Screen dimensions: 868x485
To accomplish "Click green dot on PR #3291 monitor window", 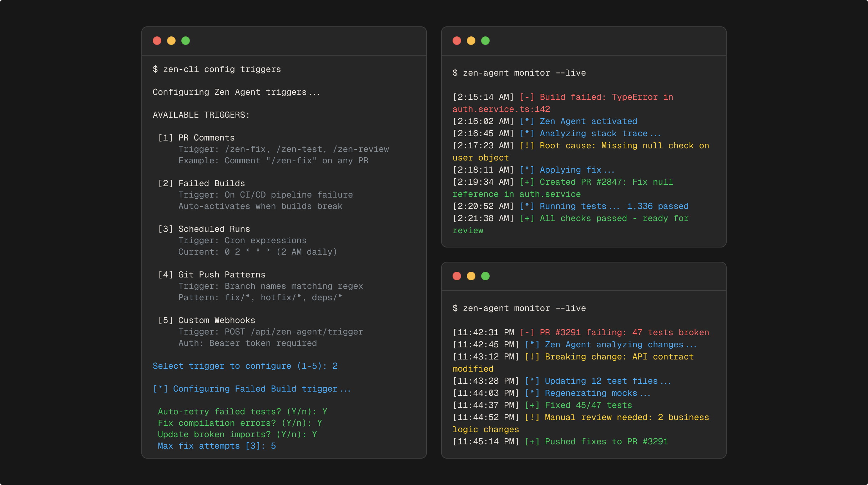I will point(485,276).
